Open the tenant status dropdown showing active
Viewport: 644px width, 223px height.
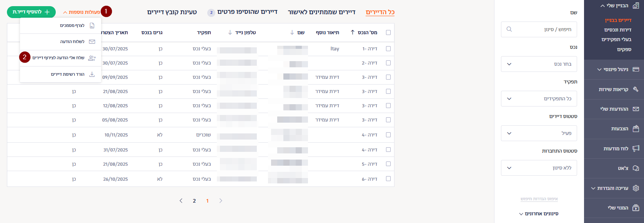[x=539, y=133]
